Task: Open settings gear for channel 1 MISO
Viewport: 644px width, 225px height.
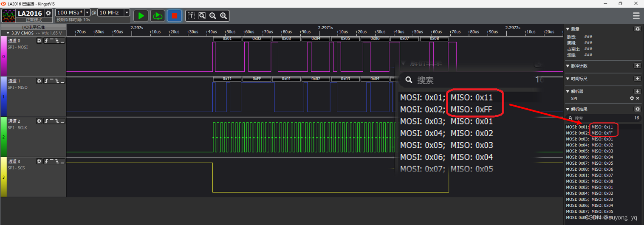Action: (x=39, y=81)
